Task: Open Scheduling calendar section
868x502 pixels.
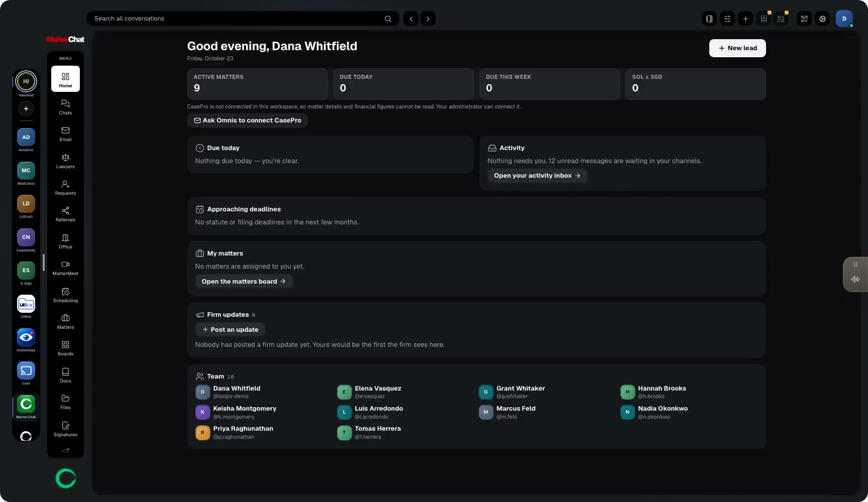Action: (x=65, y=295)
